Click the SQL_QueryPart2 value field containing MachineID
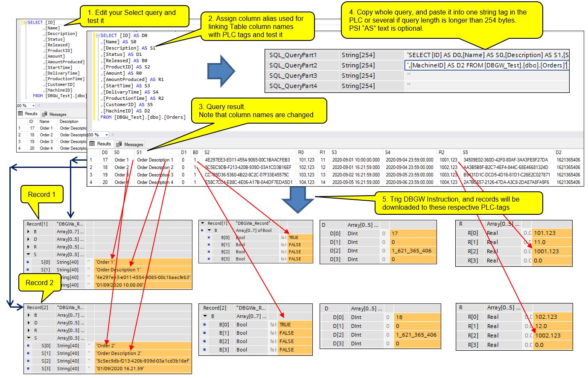Viewport: 588px width, 378px height. pos(487,65)
